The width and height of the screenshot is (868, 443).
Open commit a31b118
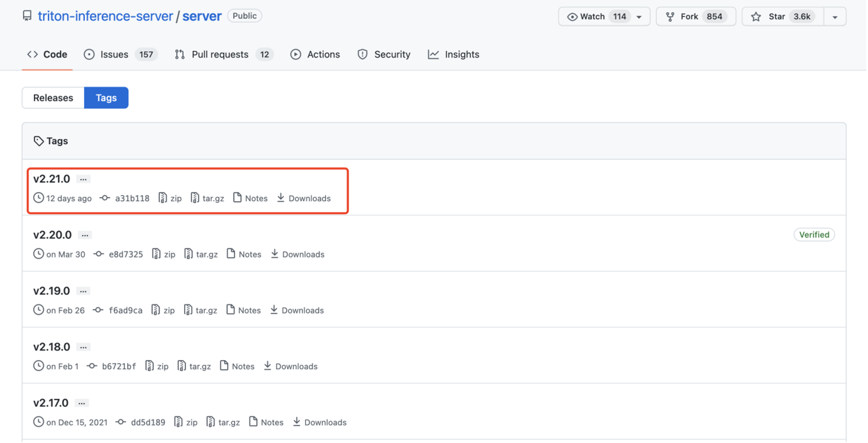pyautogui.click(x=132, y=198)
